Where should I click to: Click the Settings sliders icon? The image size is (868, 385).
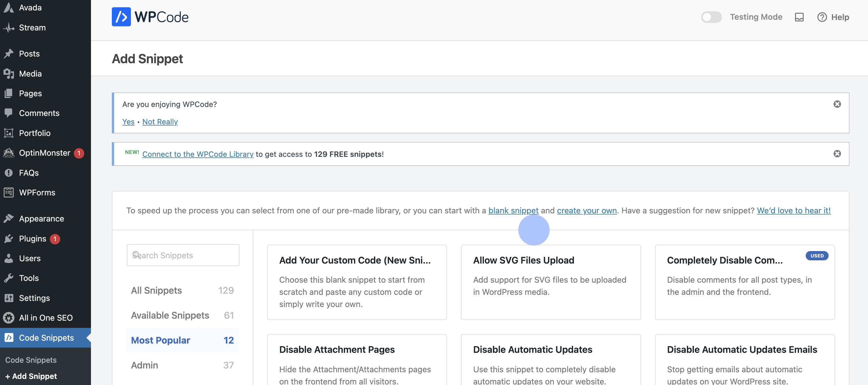click(9, 298)
